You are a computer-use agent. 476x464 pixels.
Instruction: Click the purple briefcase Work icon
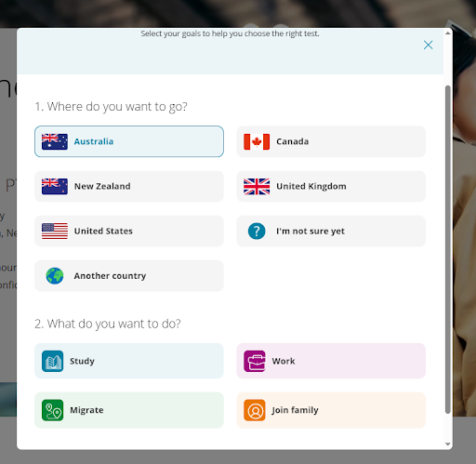pyautogui.click(x=255, y=361)
